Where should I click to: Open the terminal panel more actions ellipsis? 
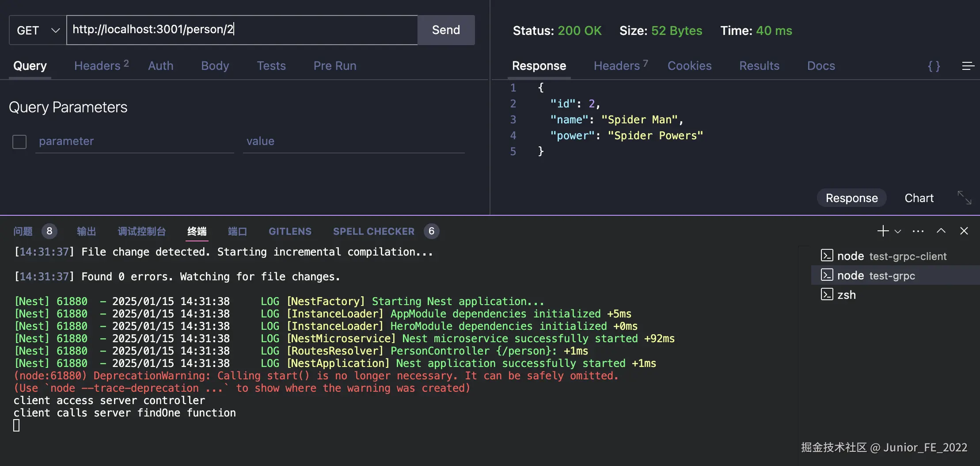[918, 231]
